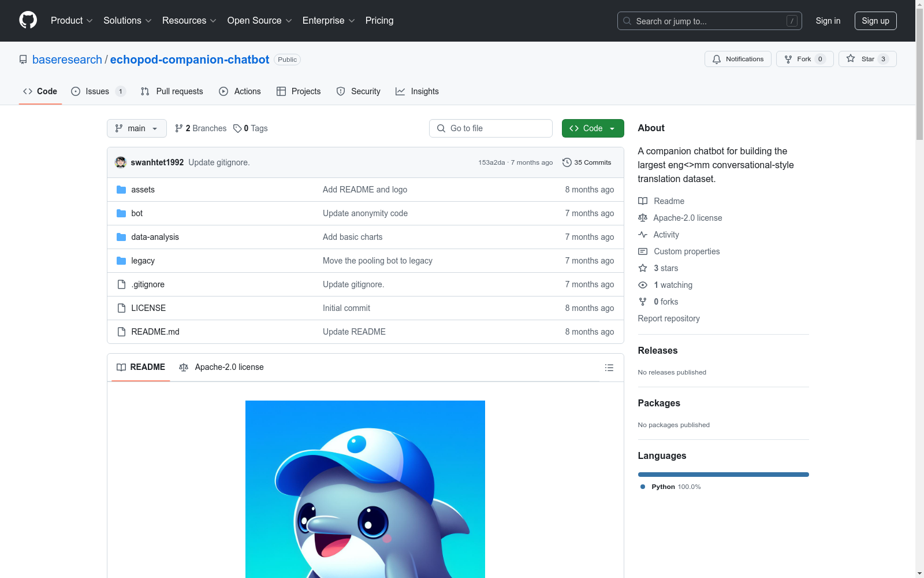This screenshot has width=924, height=578.
Task: Open the echopod-companion-chatbot repository link
Action: click(189, 60)
